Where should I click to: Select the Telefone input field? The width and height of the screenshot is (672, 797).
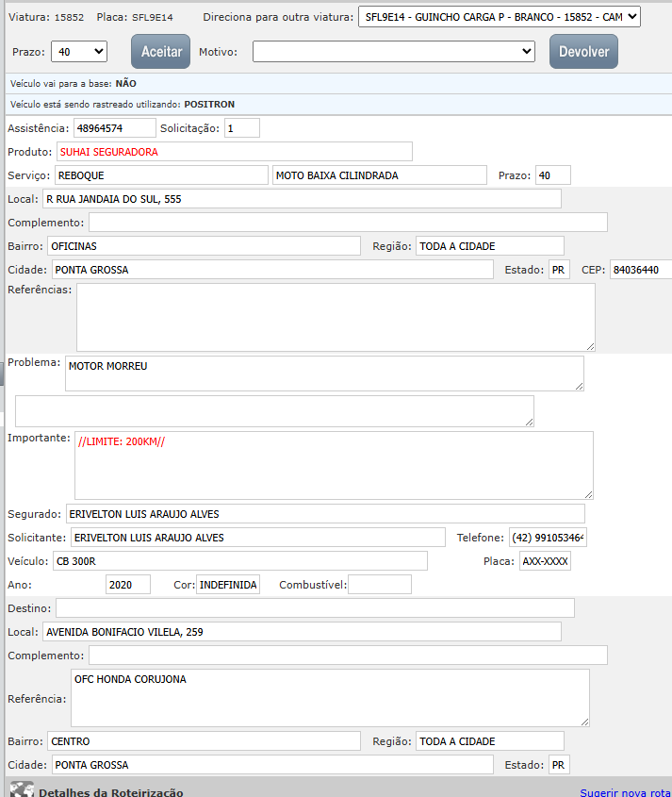(548, 538)
